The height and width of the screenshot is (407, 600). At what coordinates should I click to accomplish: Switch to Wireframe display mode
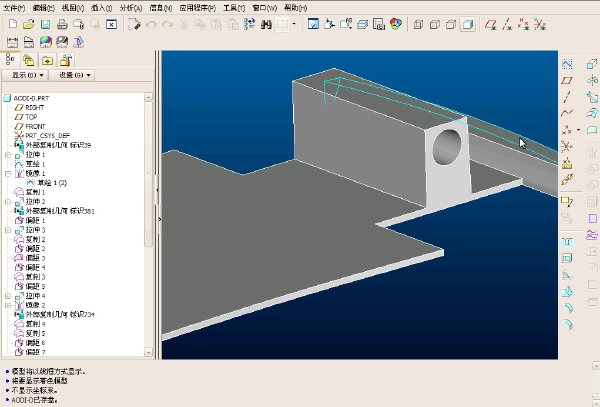(x=418, y=25)
